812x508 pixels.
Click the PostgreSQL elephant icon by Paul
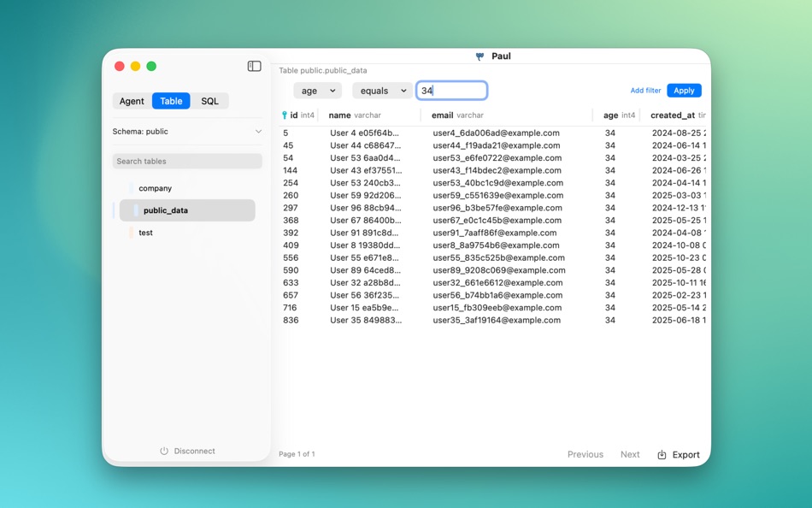[x=480, y=56]
